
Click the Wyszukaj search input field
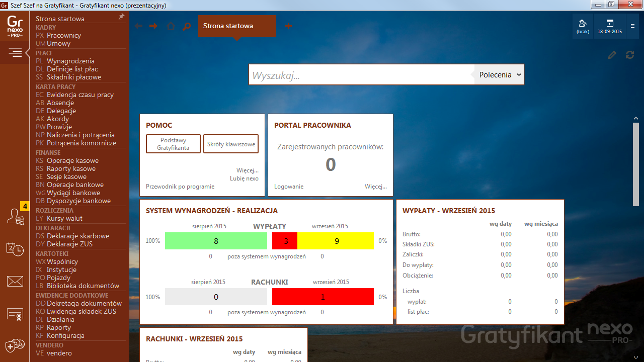click(x=352, y=74)
